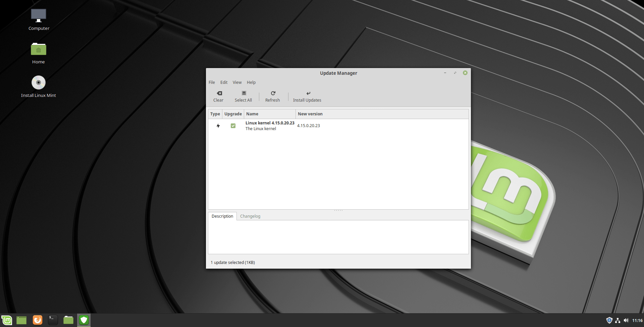644x327 pixels.
Task: Click the Select All toolbar icon
Action: pyautogui.click(x=244, y=93)
